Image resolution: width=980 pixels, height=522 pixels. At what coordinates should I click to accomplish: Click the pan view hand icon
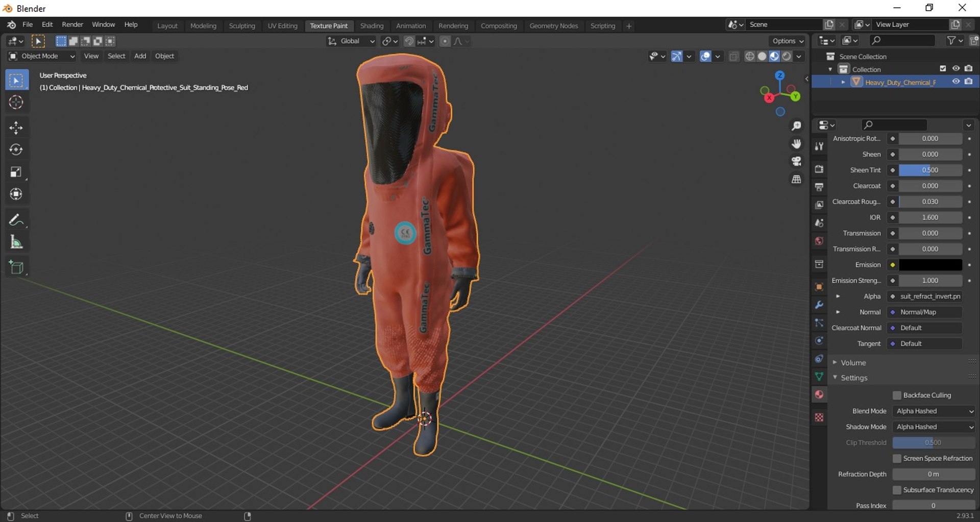pyautogui.click(x=796, y=144)
